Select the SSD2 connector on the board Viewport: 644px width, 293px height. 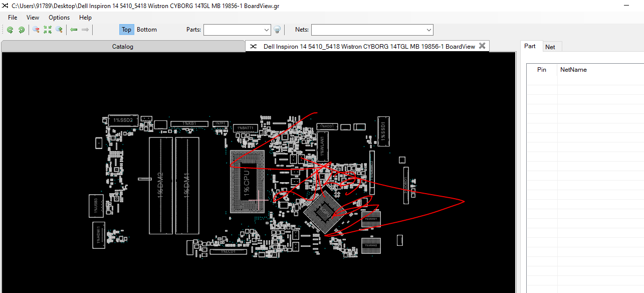click(123, 120)
